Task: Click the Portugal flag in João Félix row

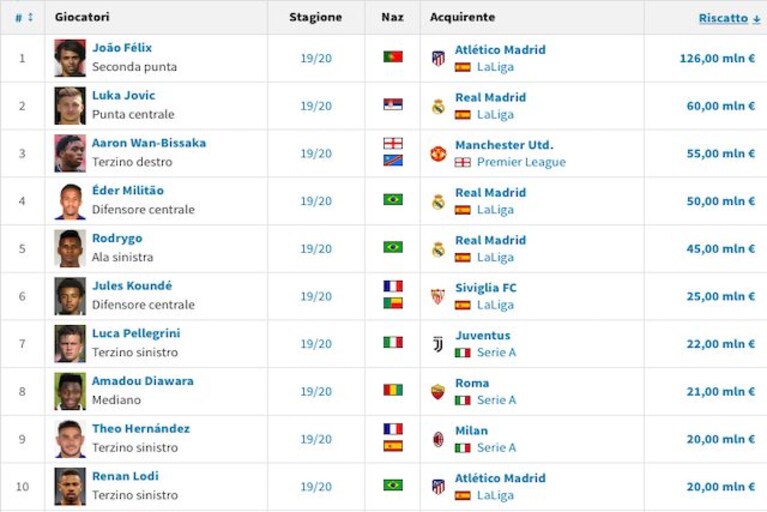Action: [393, 57]
